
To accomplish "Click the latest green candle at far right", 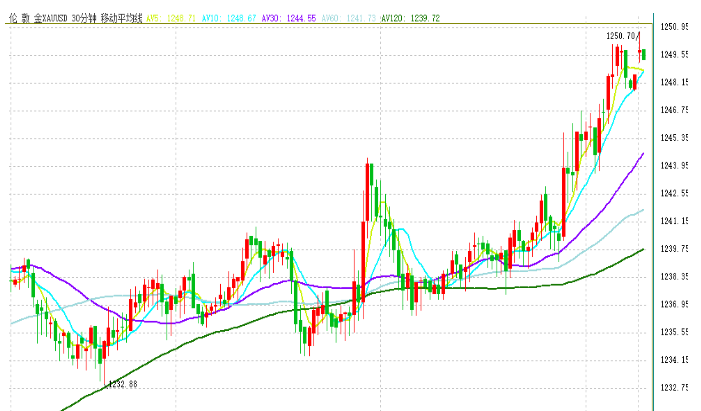I will 645,54.
